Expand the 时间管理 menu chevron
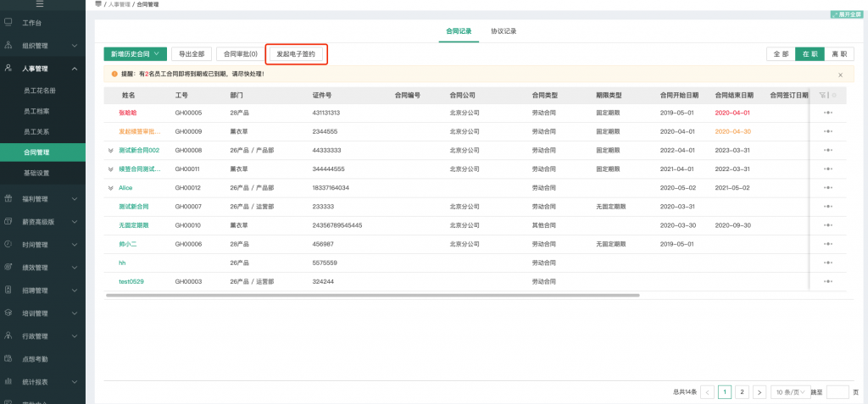This screenshot has height=404, width=868. (75, 244)
